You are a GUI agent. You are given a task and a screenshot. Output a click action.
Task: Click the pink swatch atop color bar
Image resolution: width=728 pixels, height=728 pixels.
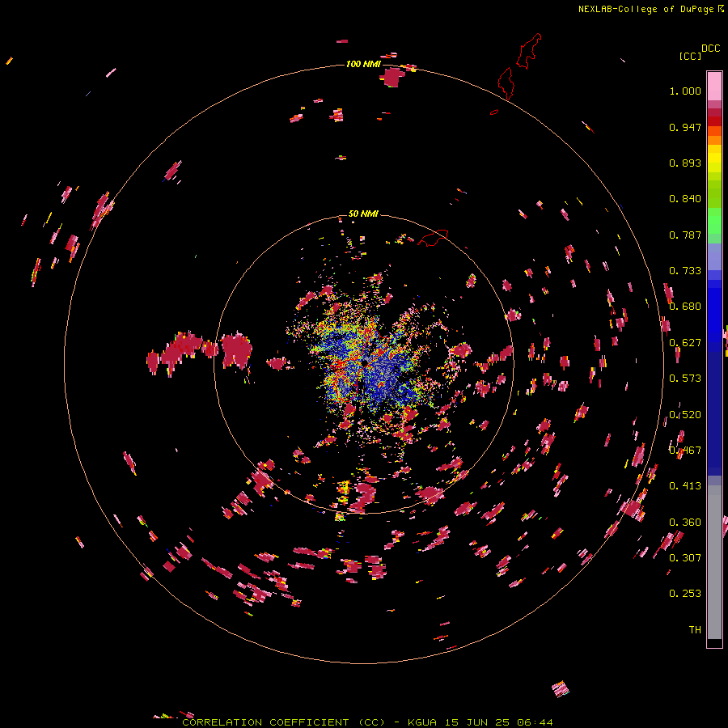coord(714,86)
